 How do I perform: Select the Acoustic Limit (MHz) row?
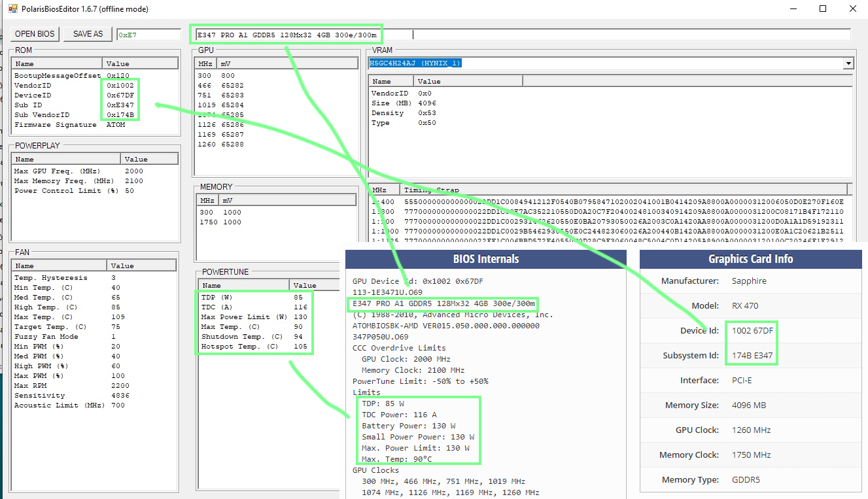(x=94, y=405)
